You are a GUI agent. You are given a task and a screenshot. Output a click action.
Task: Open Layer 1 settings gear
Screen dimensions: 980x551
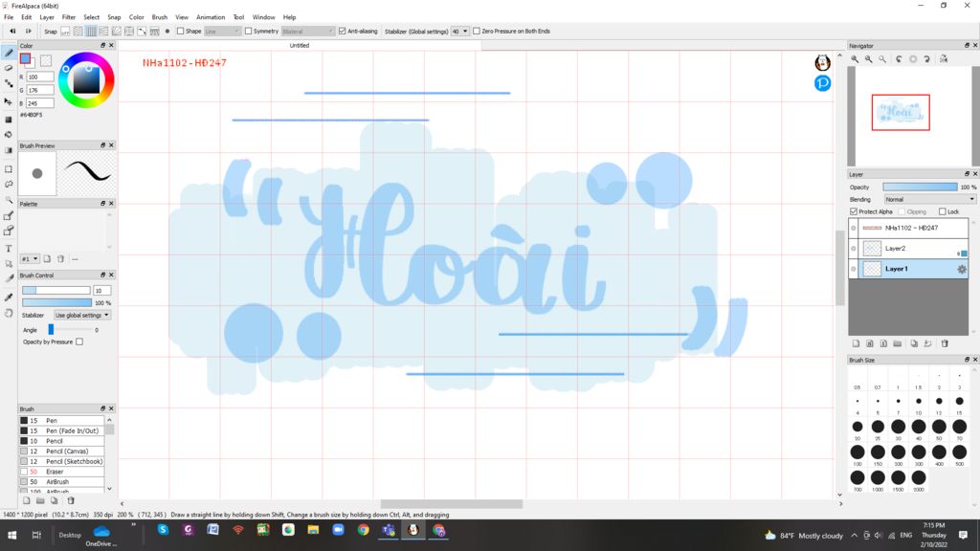(962, 269)
